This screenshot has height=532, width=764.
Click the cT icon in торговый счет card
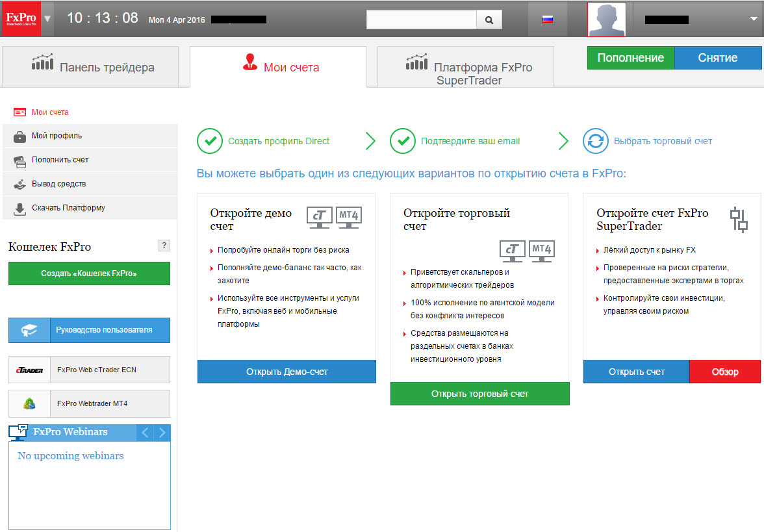[x=513, y=251]
